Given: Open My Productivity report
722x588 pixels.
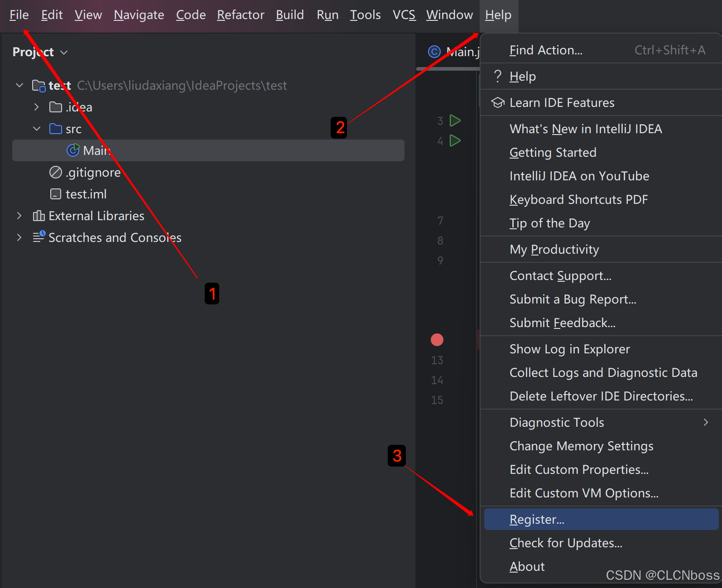Looking at the screenshot, I should [x=601, y=249].
